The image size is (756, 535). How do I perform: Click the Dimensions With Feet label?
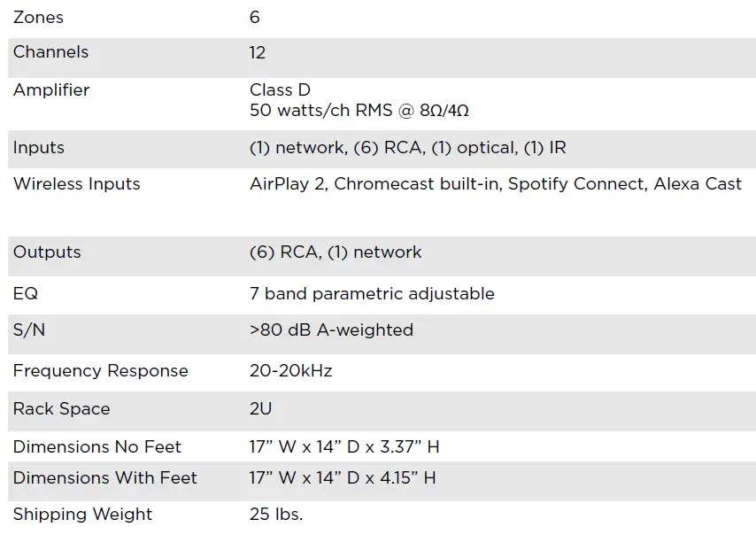(104, 478)
